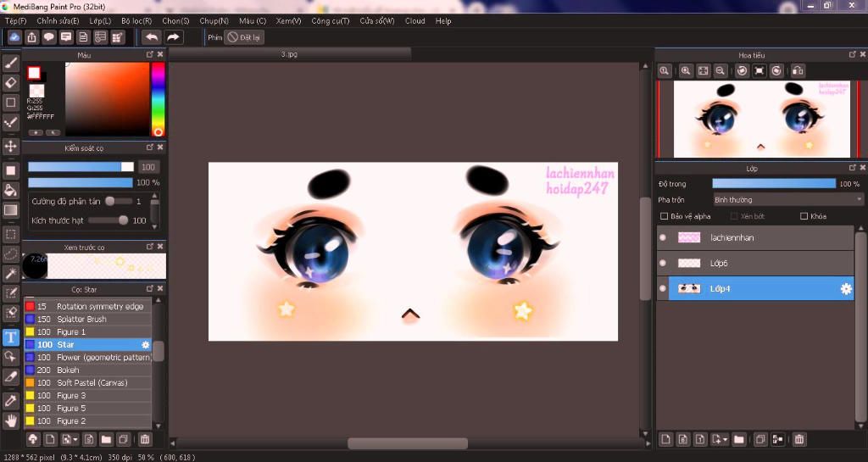Open the Tệp(F) menu
Viewport: 868px width, 462px height.
(x=15, y=21)
